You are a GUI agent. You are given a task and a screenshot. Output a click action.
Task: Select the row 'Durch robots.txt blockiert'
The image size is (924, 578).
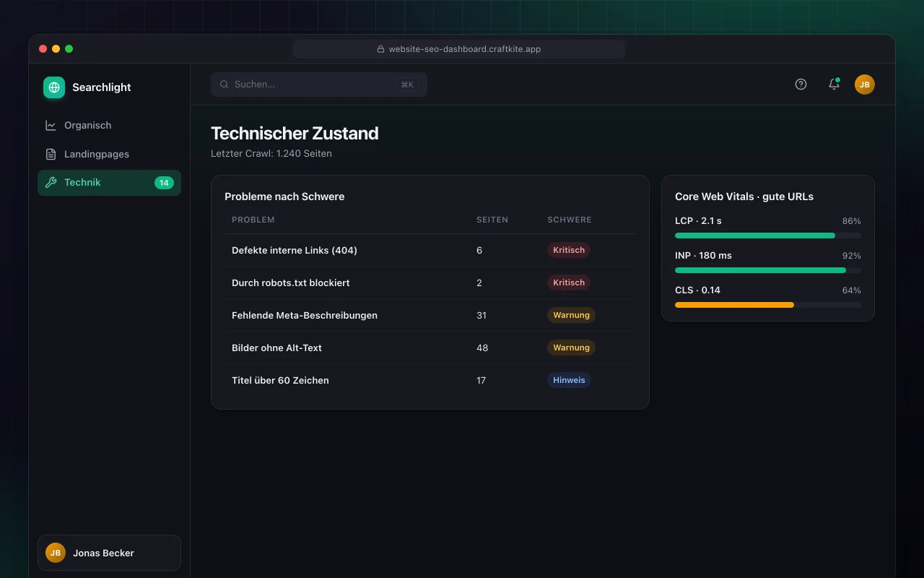tap(430, 282)
